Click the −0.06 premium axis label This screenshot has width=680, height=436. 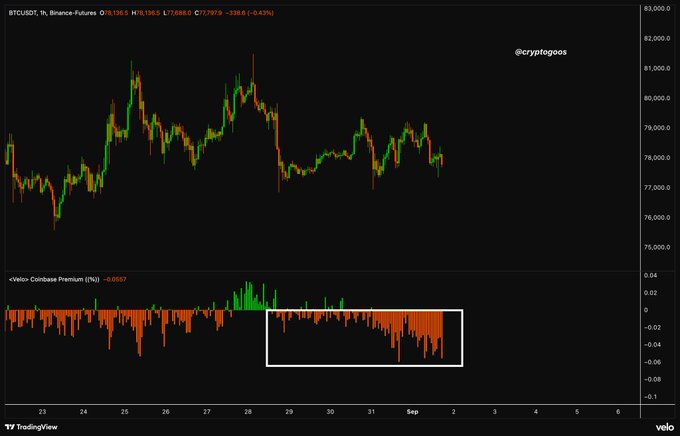[652, 362]
